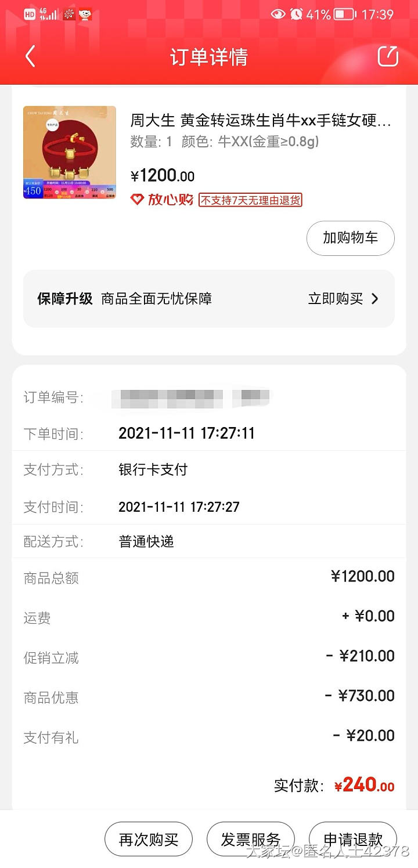418x868 pixels.
Task: Open 发票服务 invoice button
Action: 250,839
